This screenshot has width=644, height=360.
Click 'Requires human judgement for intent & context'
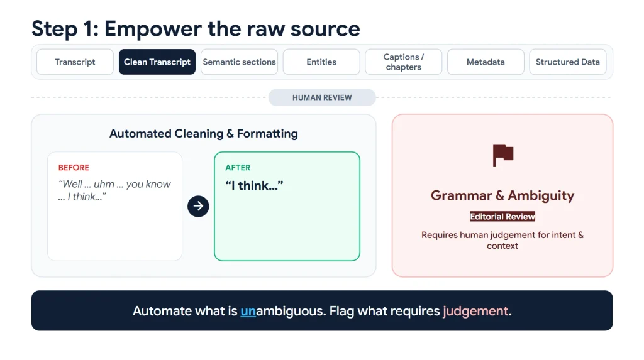coord(502,240)
